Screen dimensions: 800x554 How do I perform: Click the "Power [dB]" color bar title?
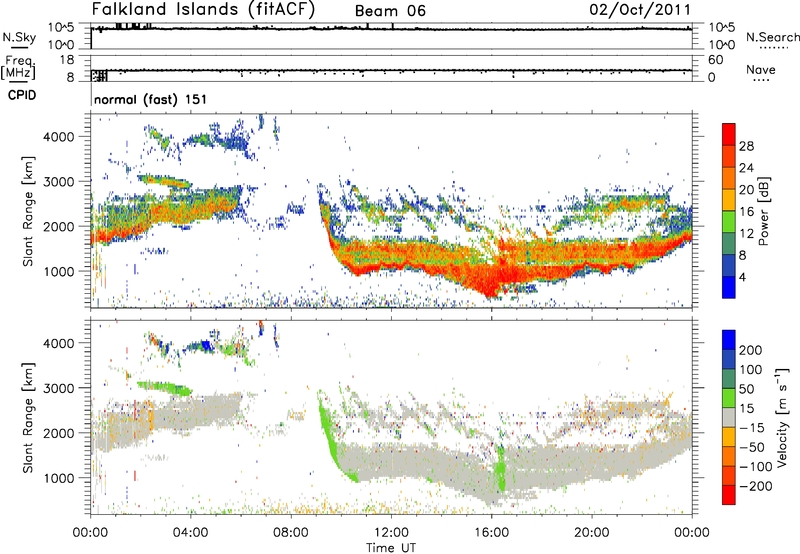click(763, 211)
